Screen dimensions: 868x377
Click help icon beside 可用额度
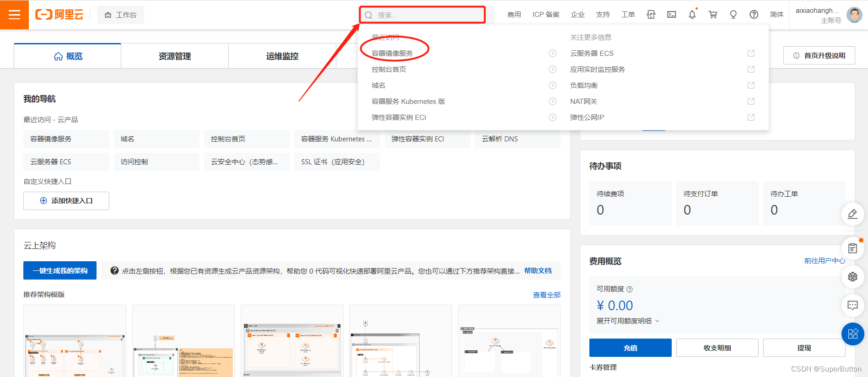[x=630, y=289]
